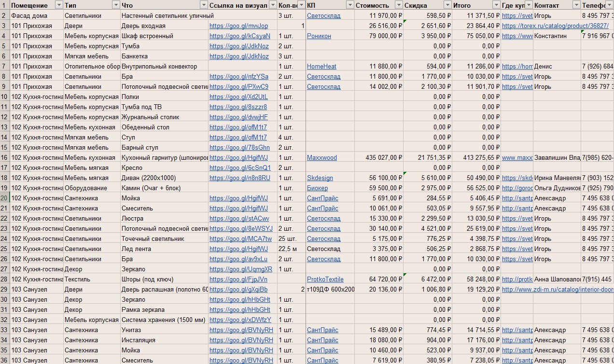Open the Контакт column filter dropdown
Screen dimensions: 614x364
(x=576, y=5)
